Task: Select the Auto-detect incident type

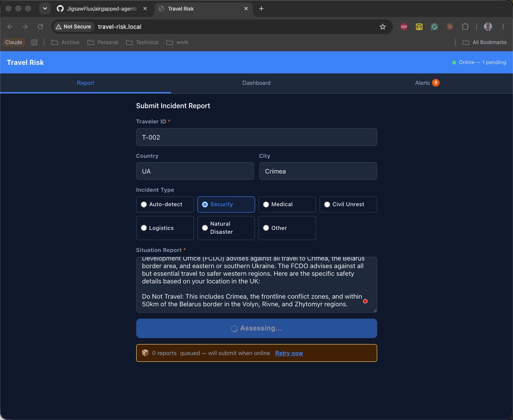Action: tap(165, 204)
